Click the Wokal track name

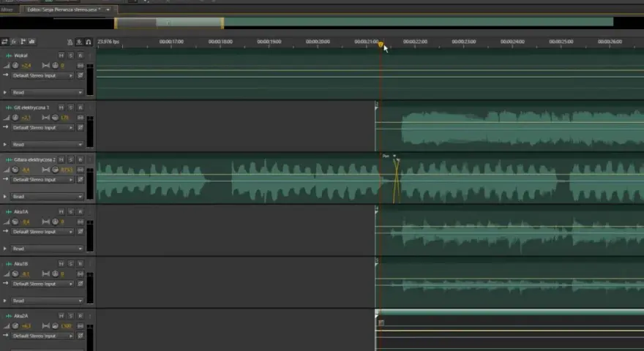(21, 56)
